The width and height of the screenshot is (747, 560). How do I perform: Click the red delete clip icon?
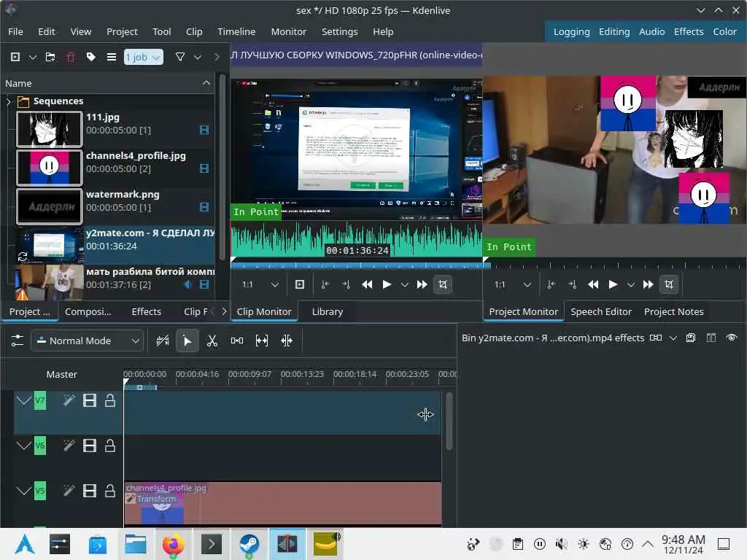click(71, 57)
